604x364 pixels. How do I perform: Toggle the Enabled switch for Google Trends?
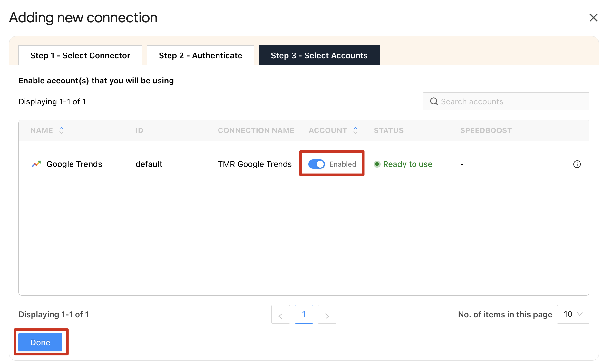coord(317,164)
